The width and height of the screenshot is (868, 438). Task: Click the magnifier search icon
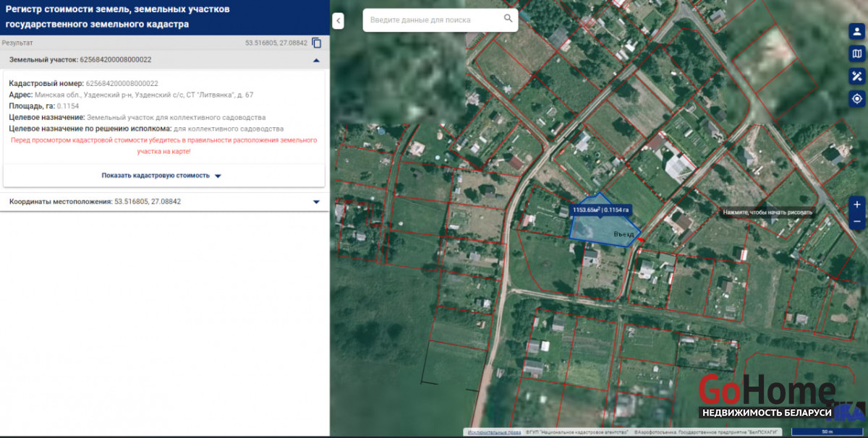509,19
